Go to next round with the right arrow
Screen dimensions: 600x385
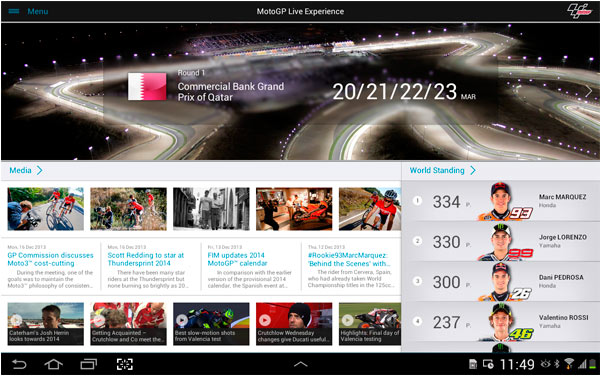coord(588,91)
